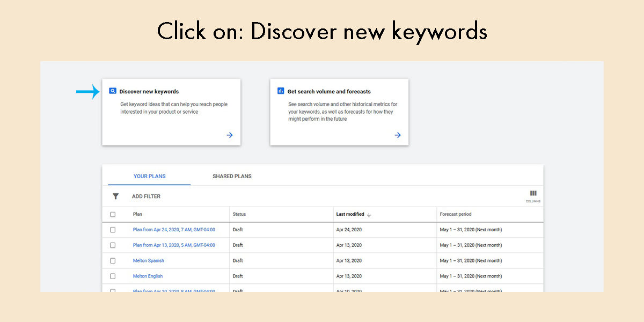Click Draft status of Melton Spanish

(x=238, y=261)
